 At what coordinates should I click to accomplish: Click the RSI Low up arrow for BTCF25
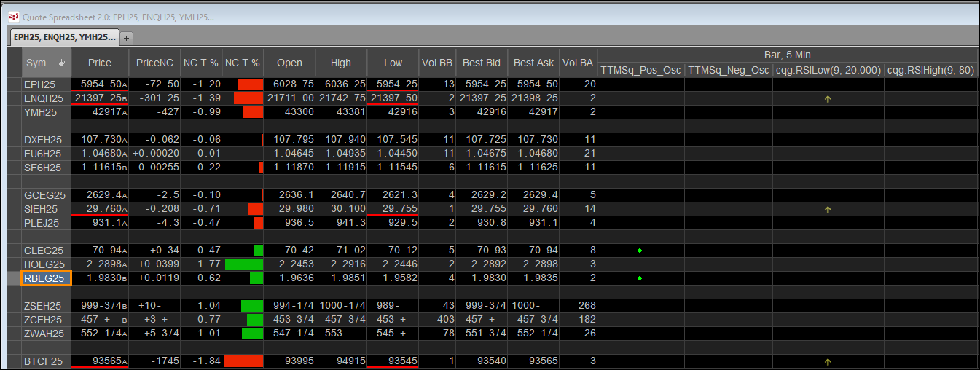tap(828, 361)
